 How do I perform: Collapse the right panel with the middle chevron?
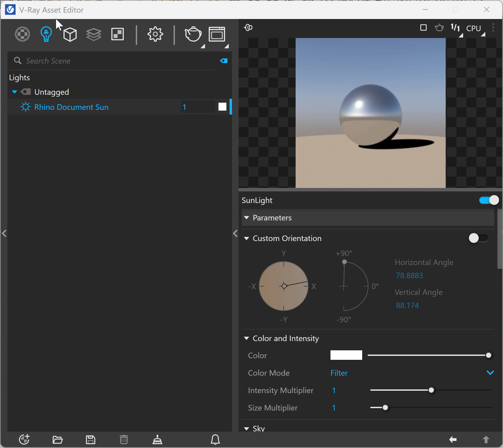pos(235,234)
